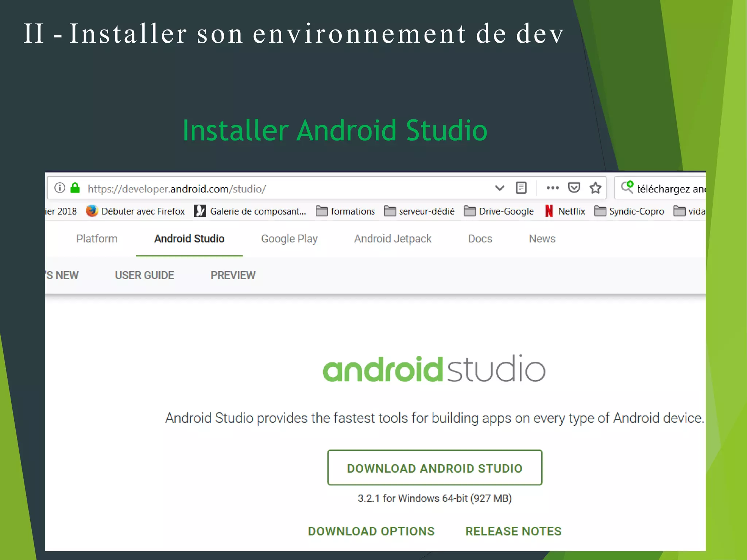The width and height of the screenshot is (747, 560).
Task: Click the 'Installer Android Studio' slide heading
Action: [x=335, y=130]
